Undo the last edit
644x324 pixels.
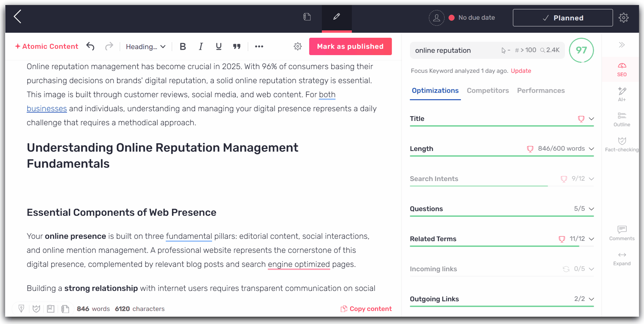click(x=90, y=46)
